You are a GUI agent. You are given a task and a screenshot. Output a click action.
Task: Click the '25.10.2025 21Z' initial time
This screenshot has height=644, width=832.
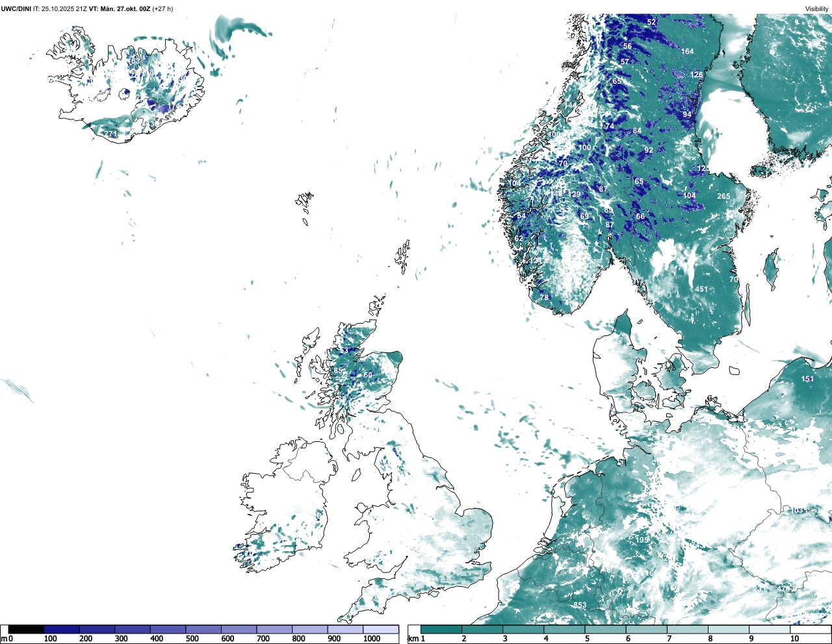[64, 8]
